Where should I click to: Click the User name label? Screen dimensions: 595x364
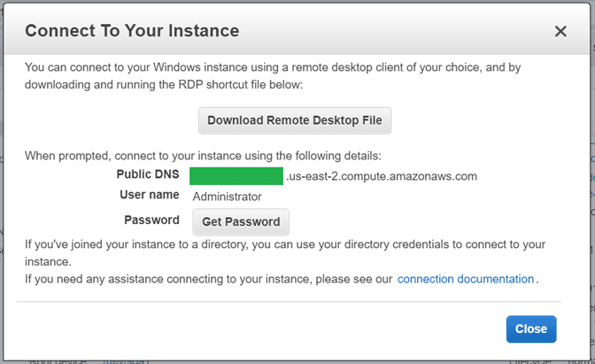pyautogui.click(x=148, y=195)
